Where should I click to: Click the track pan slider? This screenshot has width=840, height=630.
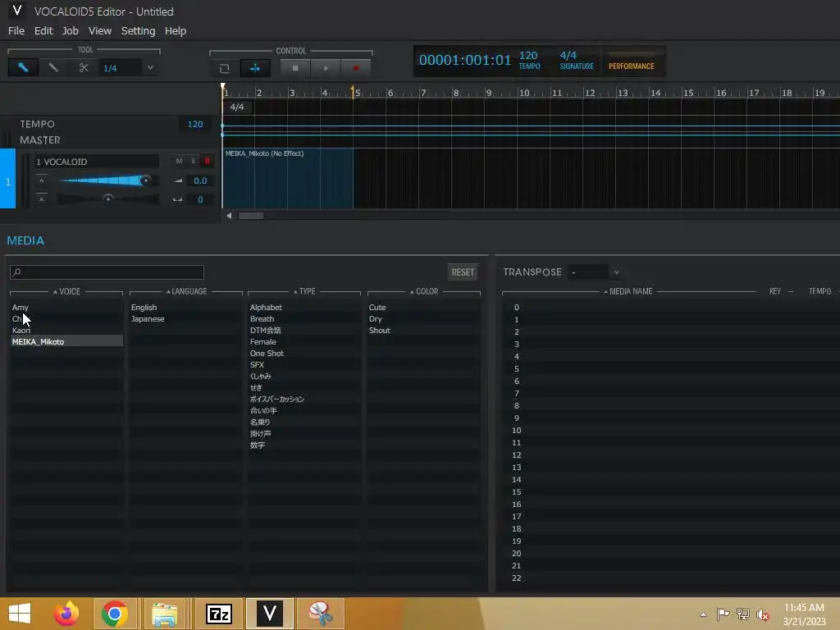click(107, 199)
